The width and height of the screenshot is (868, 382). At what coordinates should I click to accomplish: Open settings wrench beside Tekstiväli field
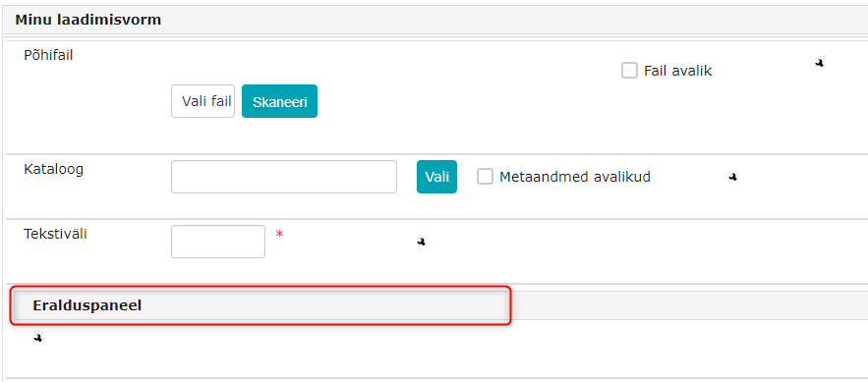point(422,241)
